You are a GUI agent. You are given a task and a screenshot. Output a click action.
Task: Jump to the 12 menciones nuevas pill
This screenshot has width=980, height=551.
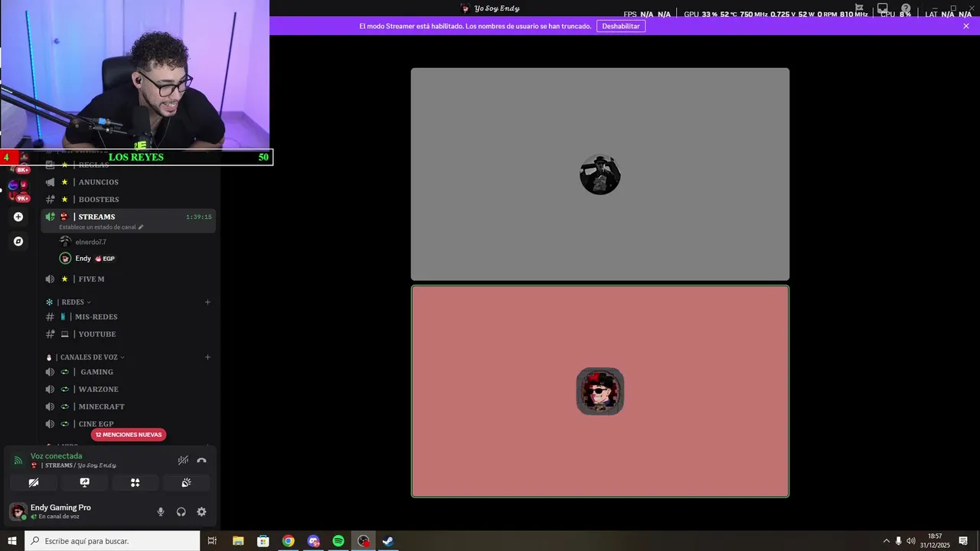click(129, 435)
